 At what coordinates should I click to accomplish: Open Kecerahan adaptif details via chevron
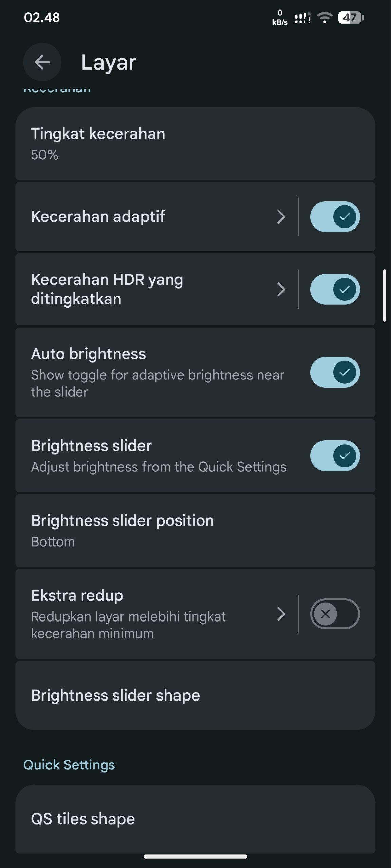(281, 217)
